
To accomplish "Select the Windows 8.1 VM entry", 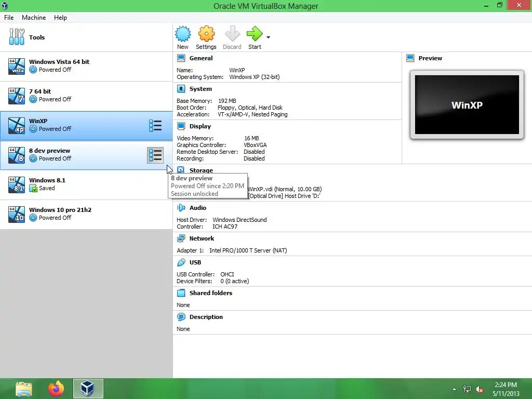I will click(x=86, y=185).
